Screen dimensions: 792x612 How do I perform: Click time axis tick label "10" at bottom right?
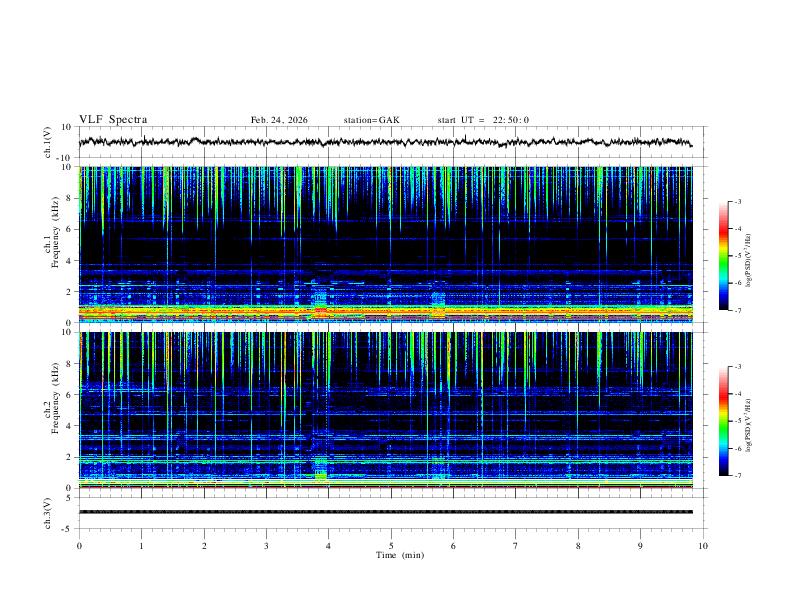(703, 546)
